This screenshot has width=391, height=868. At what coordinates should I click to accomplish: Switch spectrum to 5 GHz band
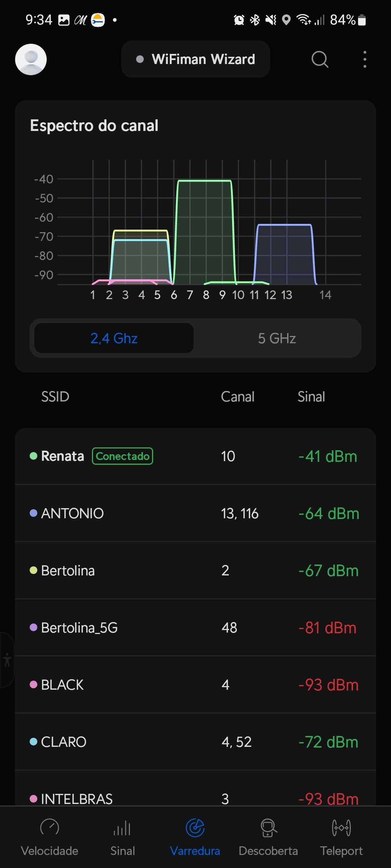pyautogui.click(x=277, y=339)
